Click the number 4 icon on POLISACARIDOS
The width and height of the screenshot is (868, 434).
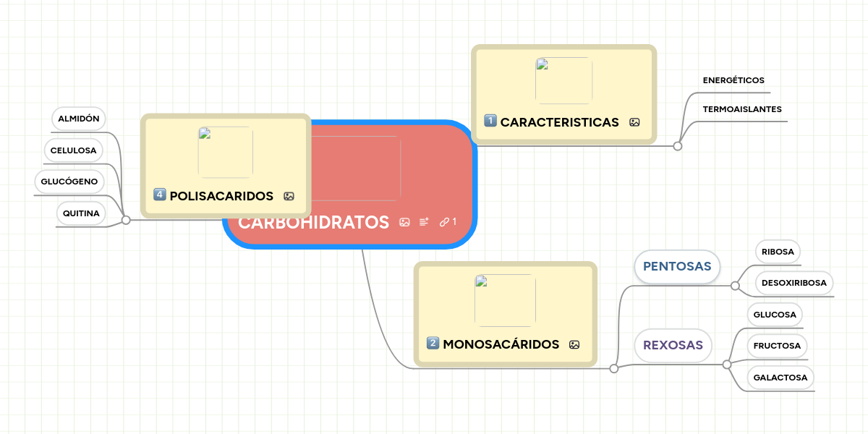[x=160, y=195]
